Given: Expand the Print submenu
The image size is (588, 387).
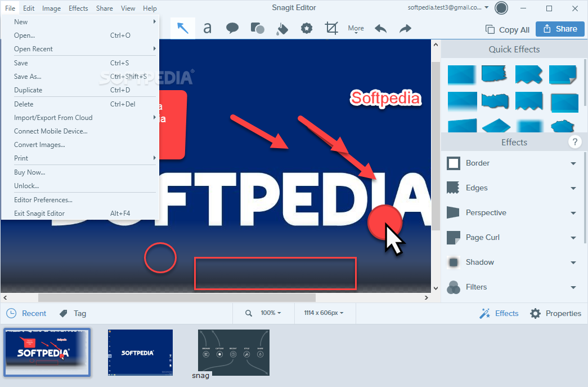Looking at the screenshot, I should point(80,158).
